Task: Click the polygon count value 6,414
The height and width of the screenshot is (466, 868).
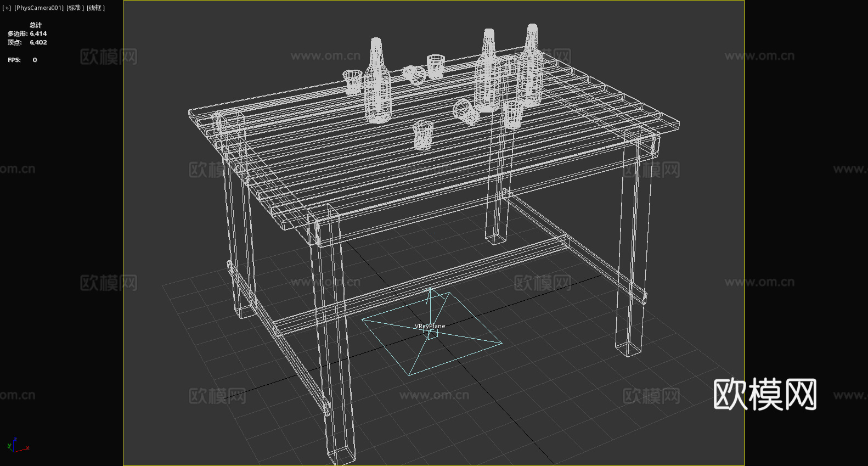Action: click(x=38, y=33)
